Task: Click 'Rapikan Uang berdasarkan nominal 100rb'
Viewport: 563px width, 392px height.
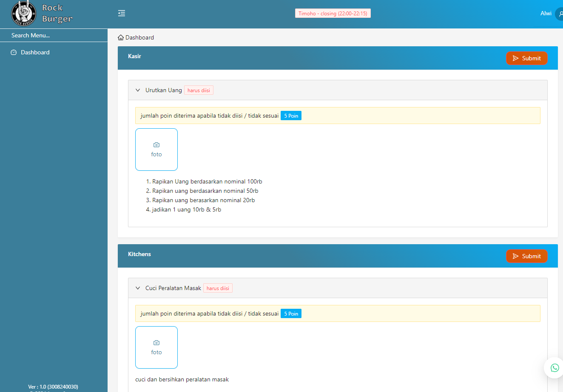Action: pyautogui.click(x=207, y=181)
